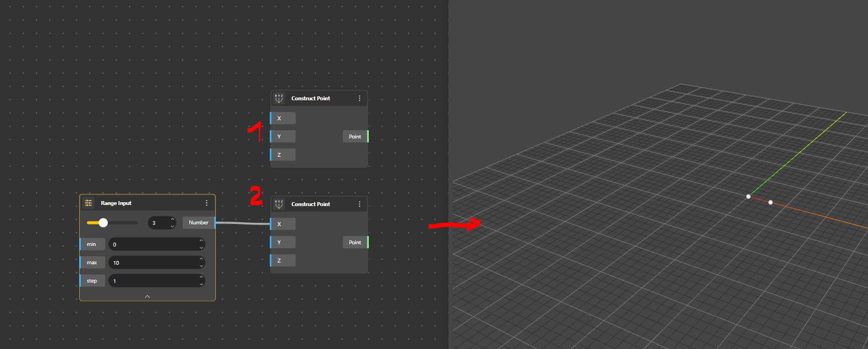This screenshot has width=868, height=349.
Task: Click the Y input of the upper Construct Point
Action: pos(283,136)
